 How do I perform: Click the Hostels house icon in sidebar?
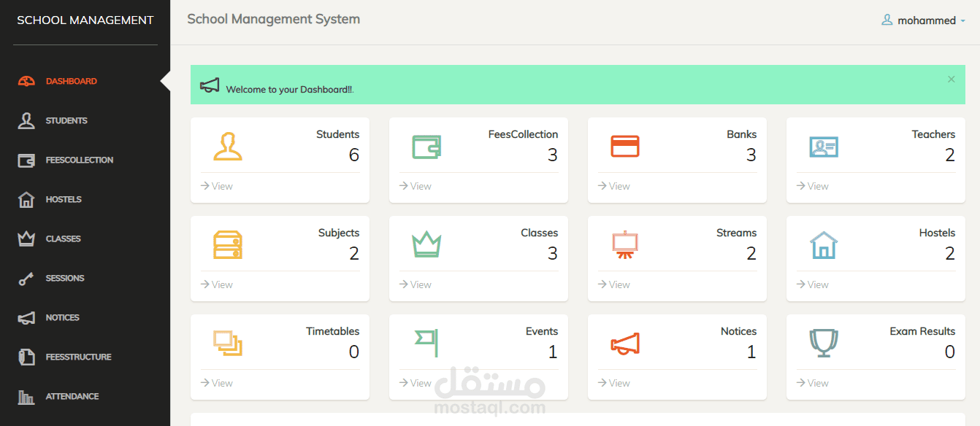pyautogui.click(x=26, y=199)
